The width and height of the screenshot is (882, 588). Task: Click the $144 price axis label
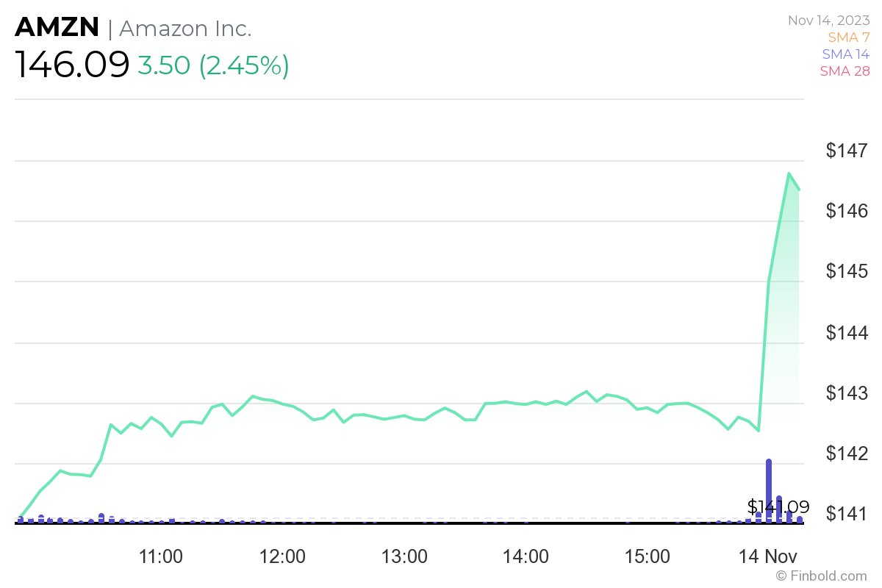847,334
